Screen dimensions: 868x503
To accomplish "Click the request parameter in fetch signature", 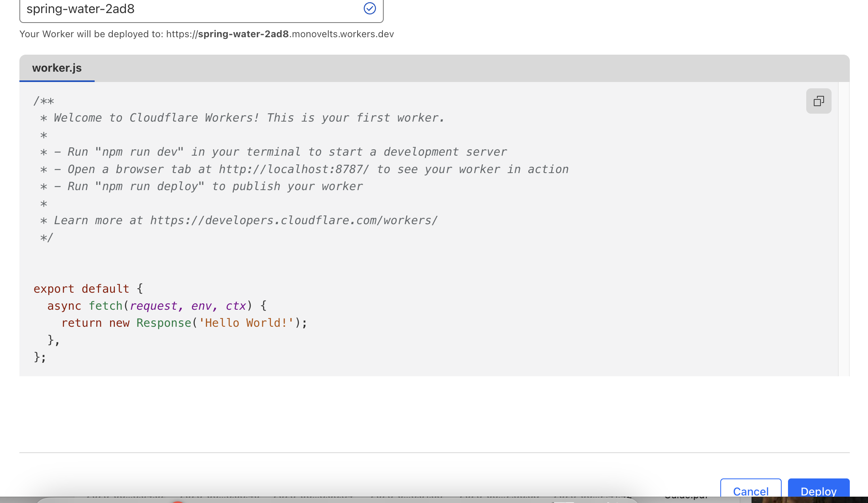I will click(153, 306).
